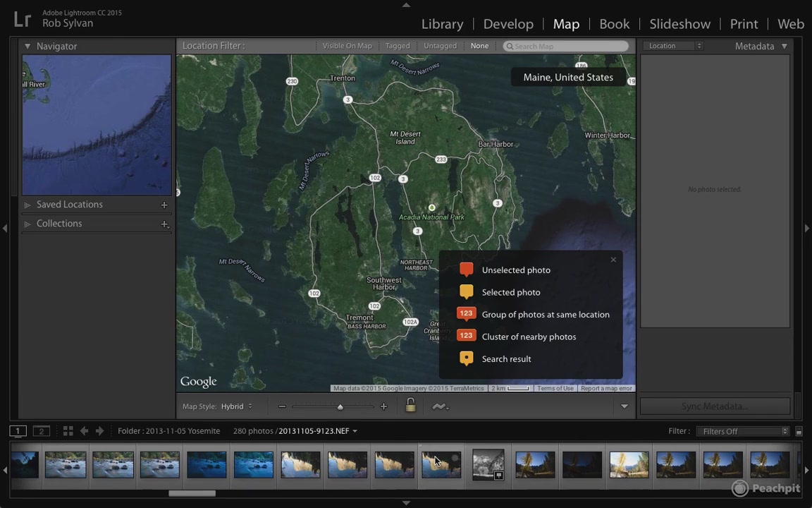
Task: Click the green Acadia National Park marker
Action: pyautogui.click(x=431, y=208)
